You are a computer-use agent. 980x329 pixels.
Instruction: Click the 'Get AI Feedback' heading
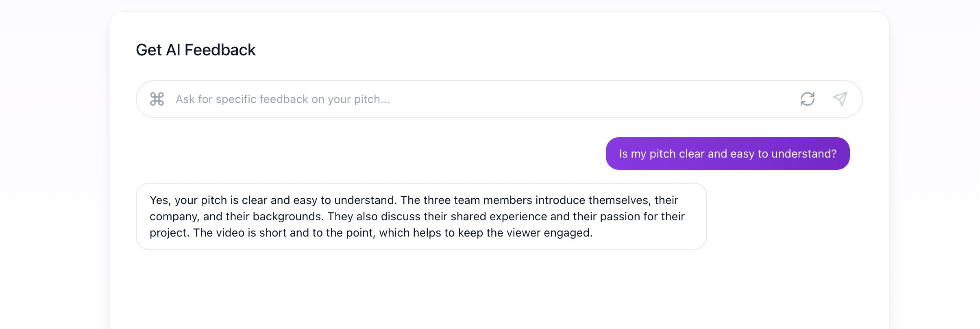196,50
